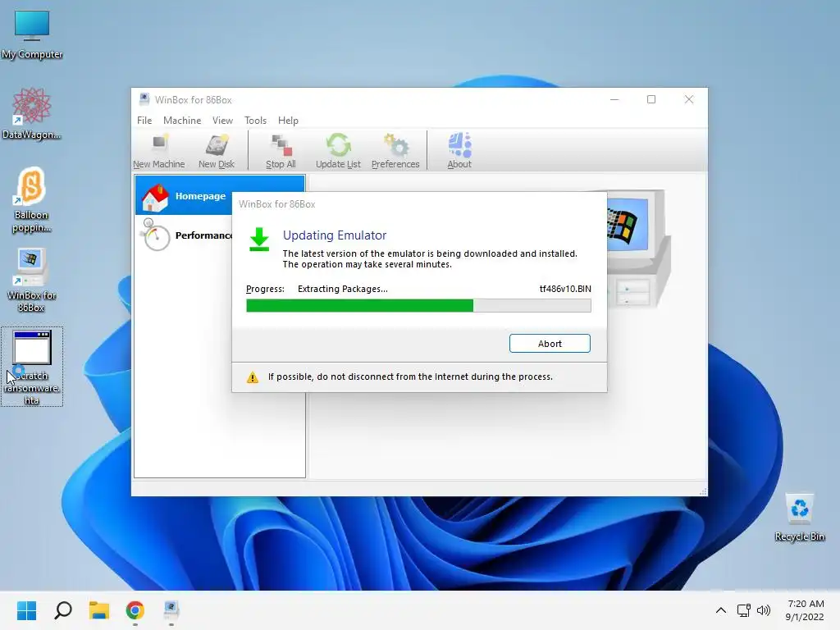Select the DataWagon desktop shortcut

coord(32,113)
